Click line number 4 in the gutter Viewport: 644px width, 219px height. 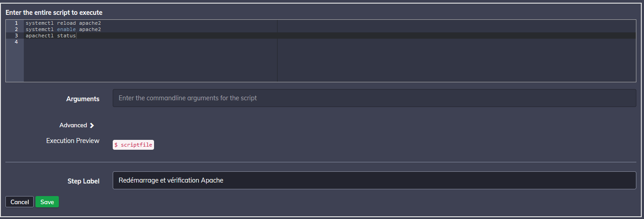click(16, 42)
